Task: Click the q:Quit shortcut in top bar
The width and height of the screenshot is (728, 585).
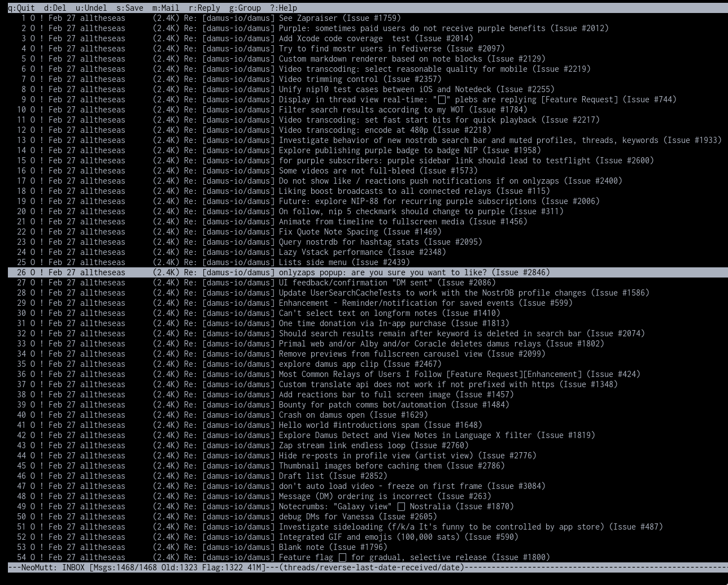Action: click(21, 8)
